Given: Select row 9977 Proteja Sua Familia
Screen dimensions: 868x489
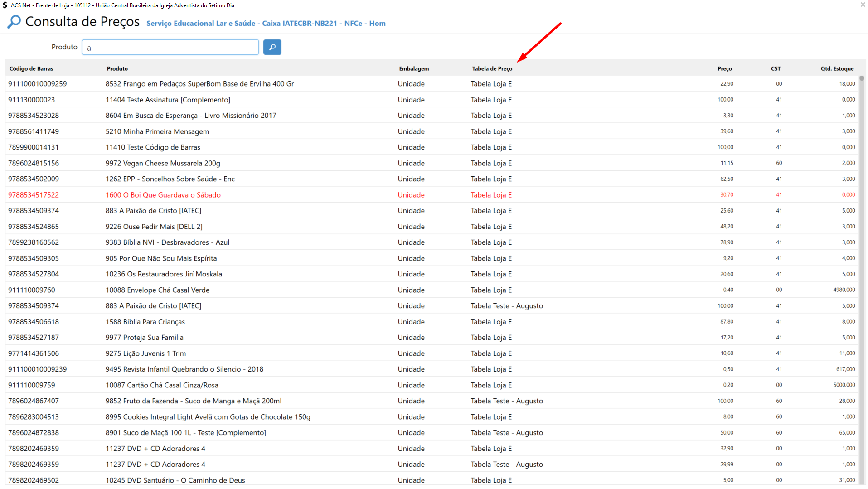Looking at the screenshot, I should point(432,338).
